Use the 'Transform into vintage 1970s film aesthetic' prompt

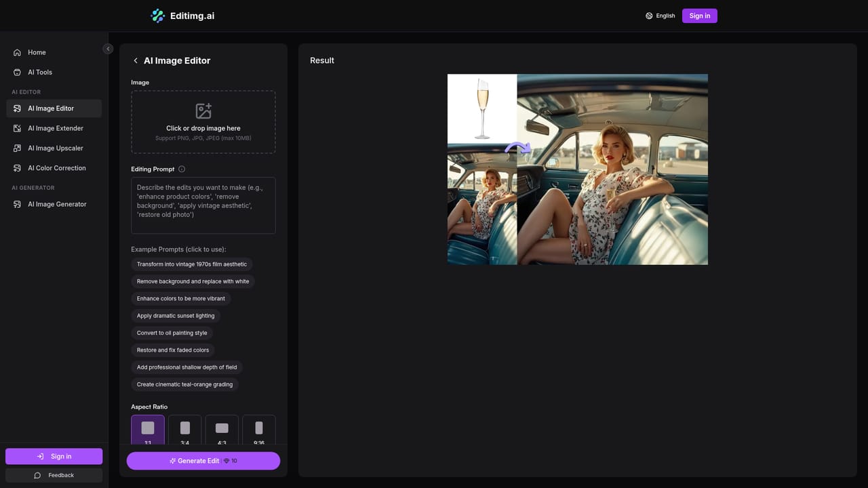tap(192, 264)
